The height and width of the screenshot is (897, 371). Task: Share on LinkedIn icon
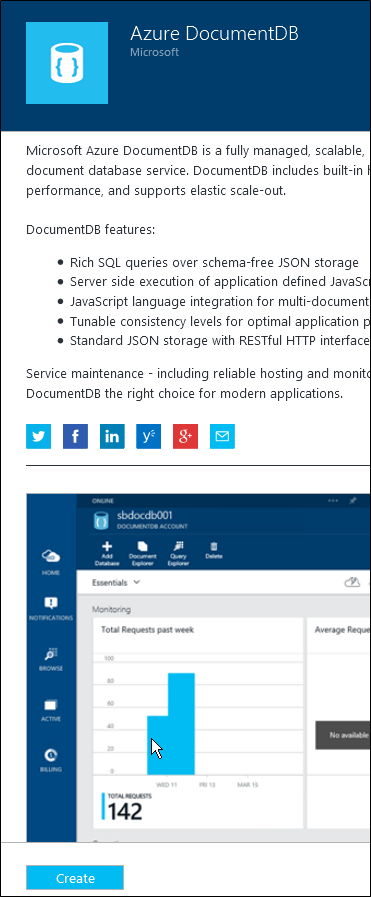pos(112,436)
